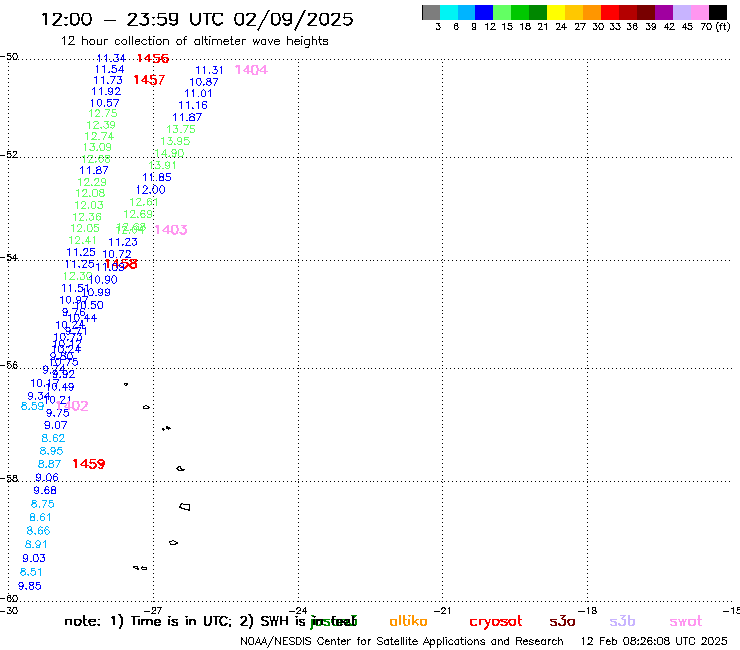Select the red 'cryosat' satellite label
740x650 pixels.
click(496, 621)
